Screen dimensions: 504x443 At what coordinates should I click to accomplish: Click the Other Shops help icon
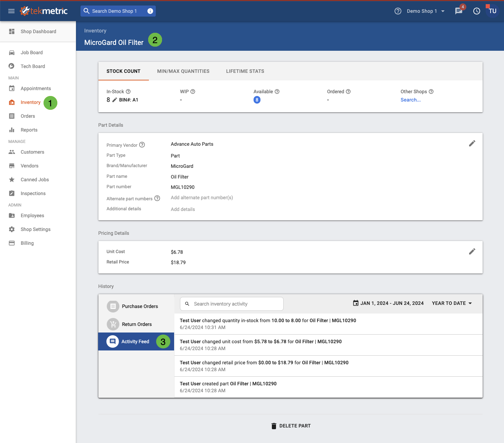[431, 92]
